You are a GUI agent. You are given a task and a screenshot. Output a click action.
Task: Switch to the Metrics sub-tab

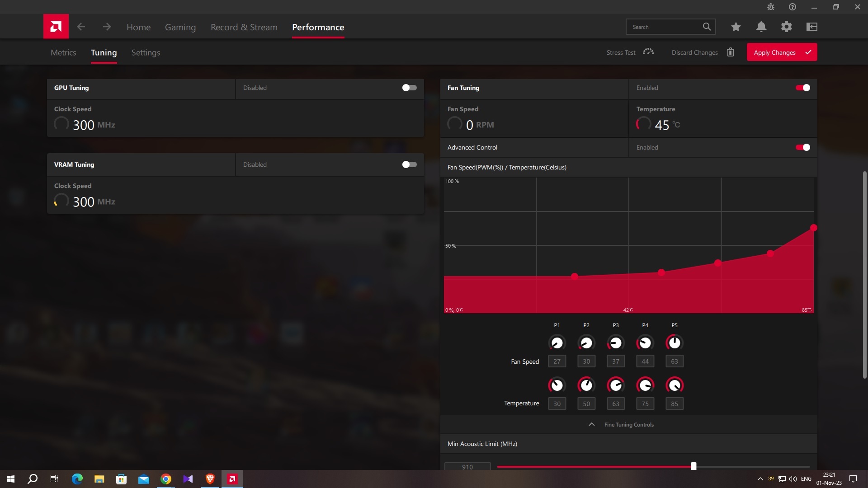coord(63,52)
